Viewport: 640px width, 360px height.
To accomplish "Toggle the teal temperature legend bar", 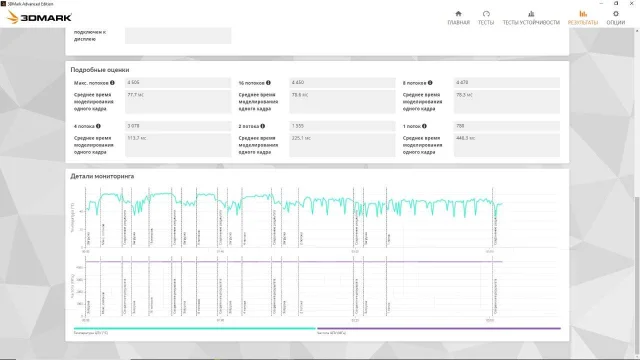I will click(194, 328).
